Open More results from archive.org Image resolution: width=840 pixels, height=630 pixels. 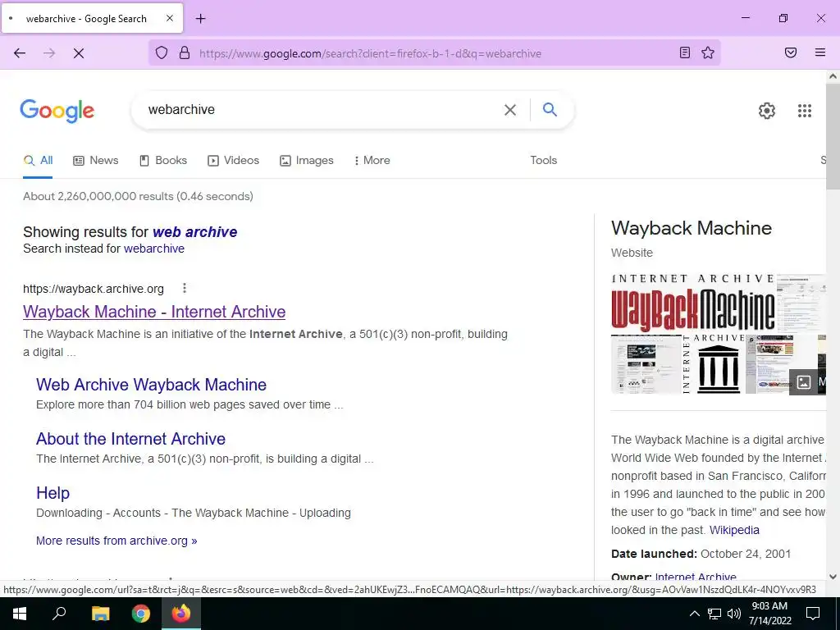116,541
